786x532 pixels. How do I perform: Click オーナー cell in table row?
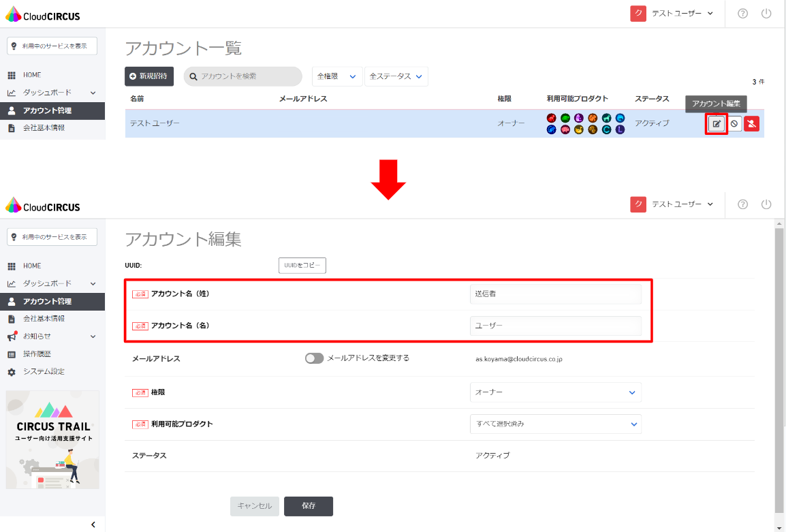pyautogui.click(x=511, y=123)
